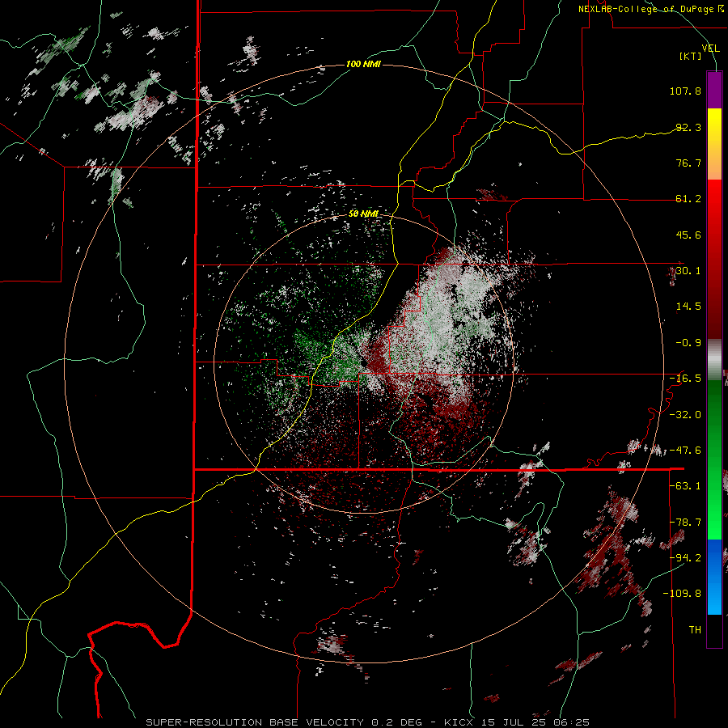Click the [KT] units label
Image resolution: width=728 pixels, height=728 pixels.
click(691, 56)
